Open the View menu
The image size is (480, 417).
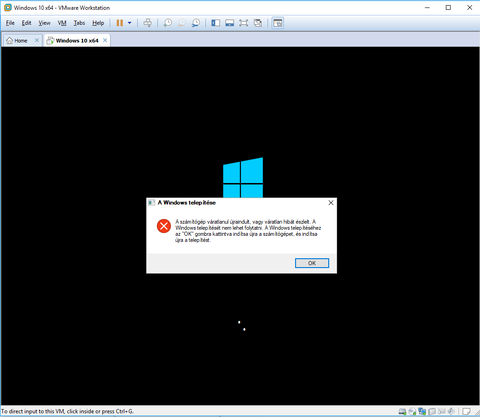coord(44,23)
